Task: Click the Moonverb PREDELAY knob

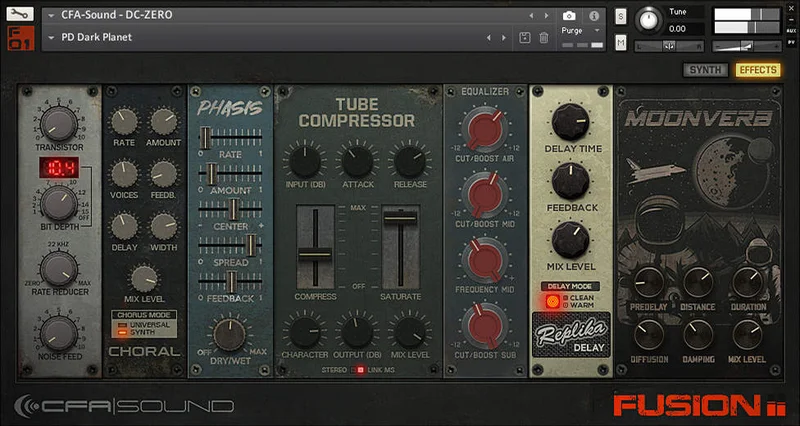Action: coord(649,282)
